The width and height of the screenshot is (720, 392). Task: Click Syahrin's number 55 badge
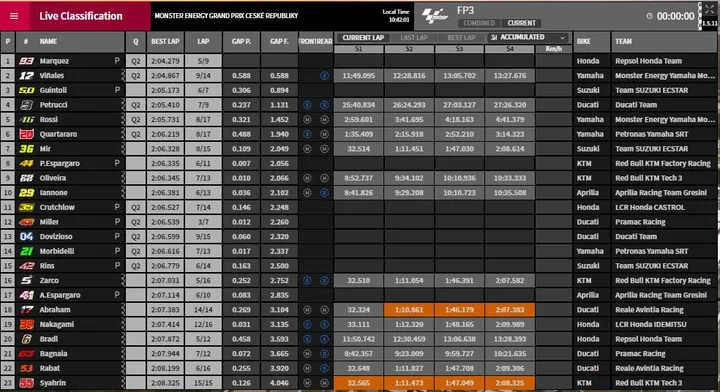click(26, 383)
